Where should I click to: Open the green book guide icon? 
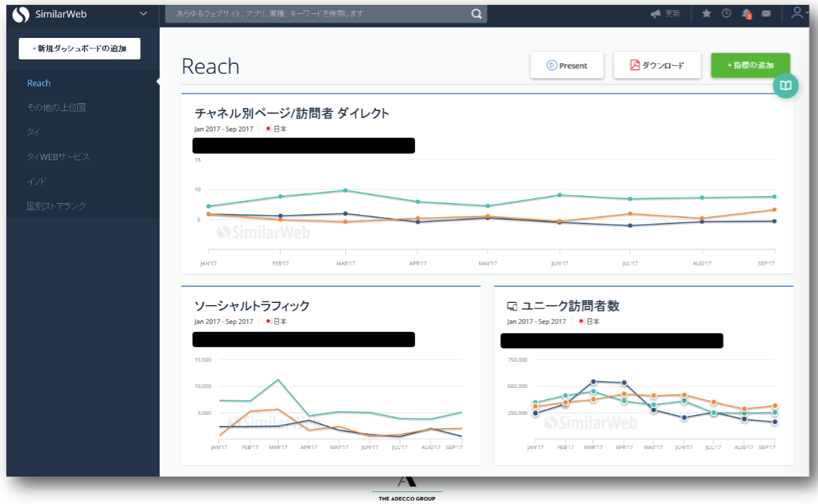tap(786, 86)
